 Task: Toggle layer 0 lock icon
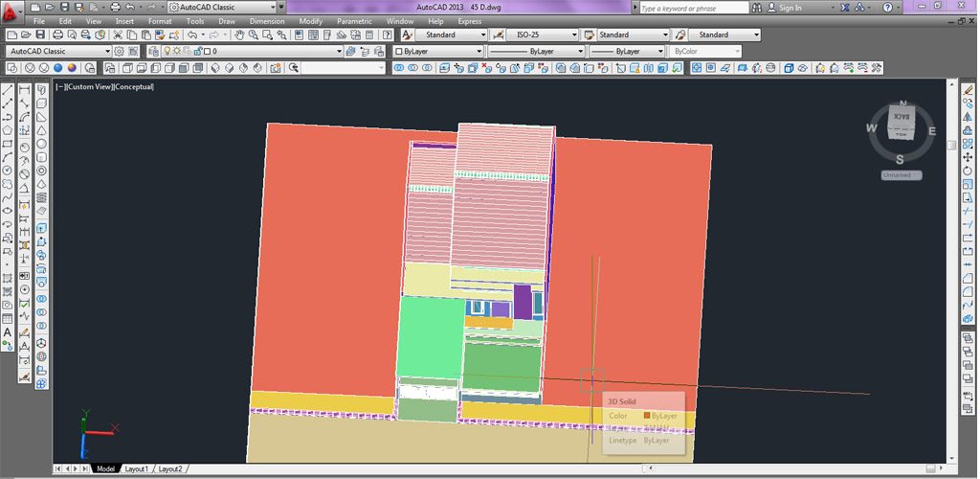click(x=197, y=52)
